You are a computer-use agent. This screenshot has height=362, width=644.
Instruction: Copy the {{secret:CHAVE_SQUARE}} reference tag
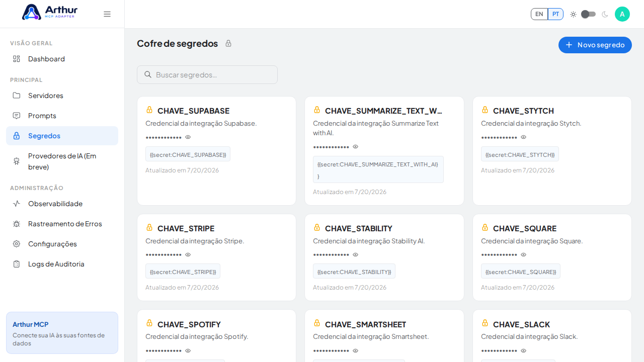(521, 271)
